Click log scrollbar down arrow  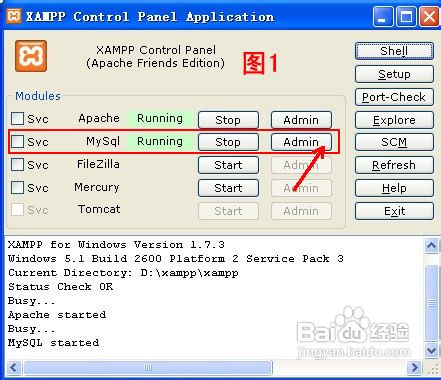[x=432, y=350]
